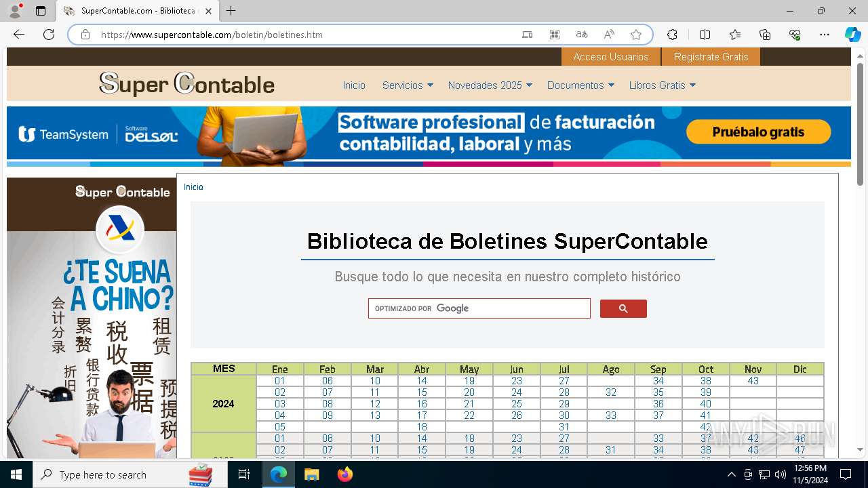The width and height of the screenshot is (868, 488).
Task: Open File Explorer from taskbar
Action: (x=311, y=474)
